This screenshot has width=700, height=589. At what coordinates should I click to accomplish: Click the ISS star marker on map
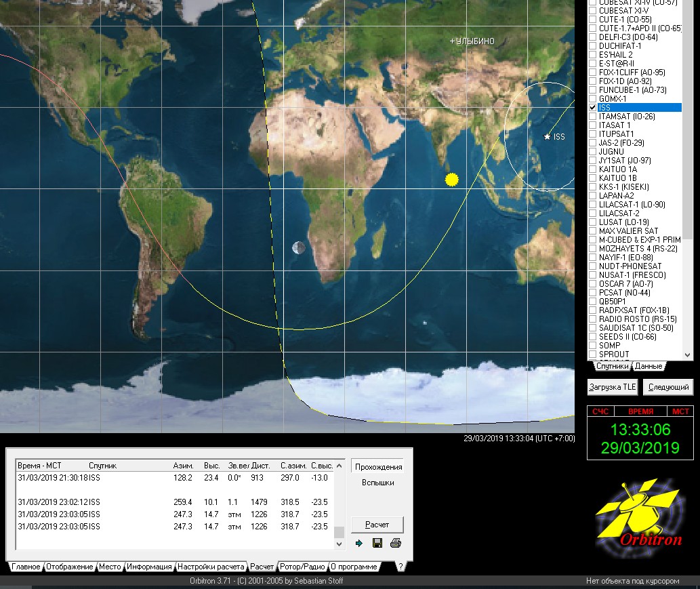tap(548, 137)
